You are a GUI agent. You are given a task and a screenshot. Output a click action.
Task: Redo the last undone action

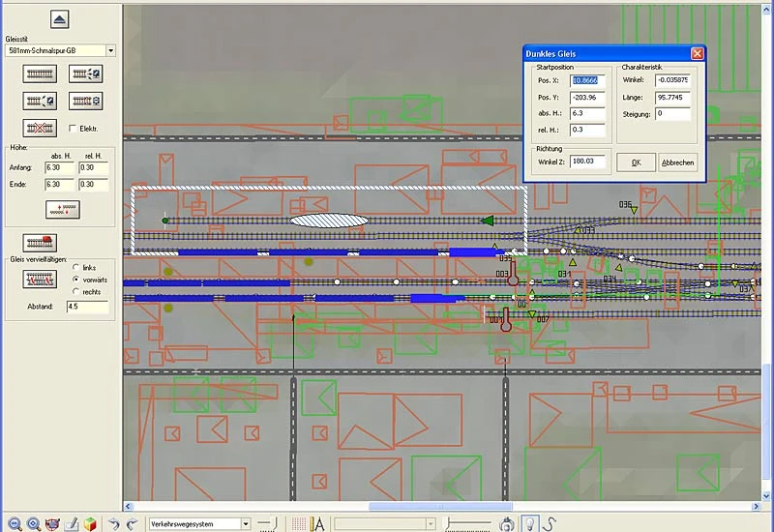[x=132, y=523]
